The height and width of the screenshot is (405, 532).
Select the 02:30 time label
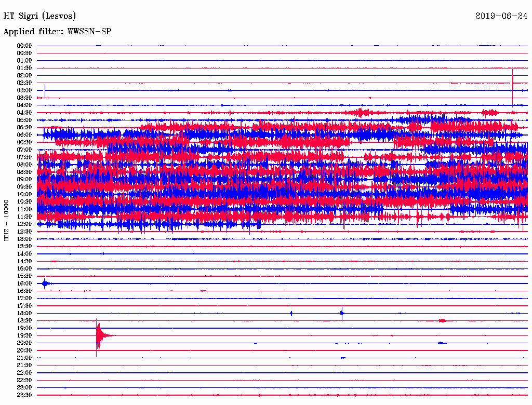click(x=24, y=83)
